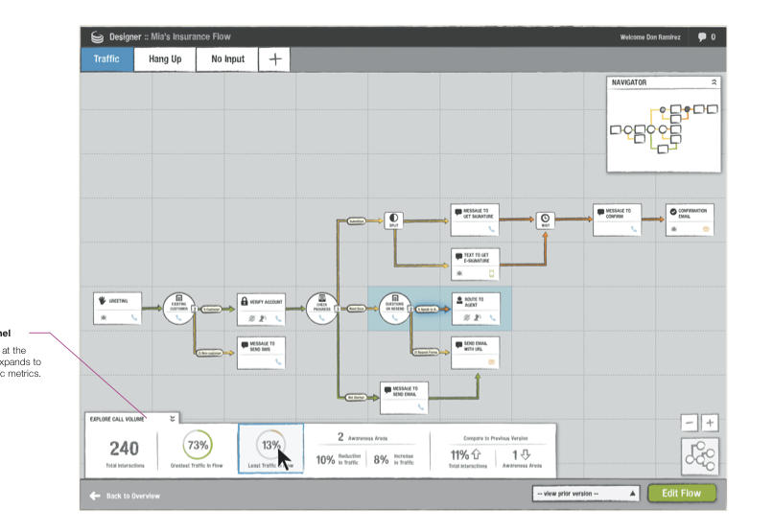The width and height of the screenshot is (773, 532).
Task: Click the 11% Total Interactions comparison
Action: coord(467,457)
